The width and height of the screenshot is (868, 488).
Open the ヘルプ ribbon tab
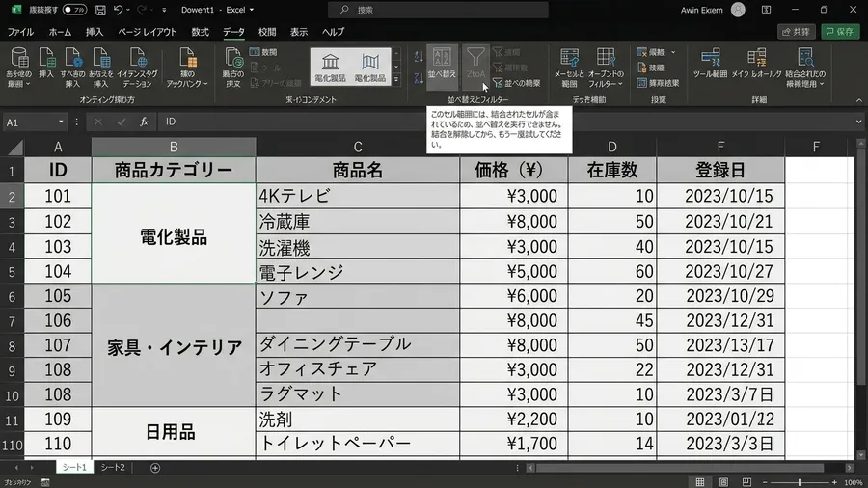click(334, 32)
